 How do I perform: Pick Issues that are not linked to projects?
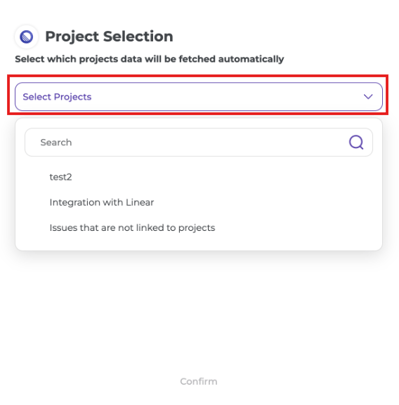click(132, 228)
